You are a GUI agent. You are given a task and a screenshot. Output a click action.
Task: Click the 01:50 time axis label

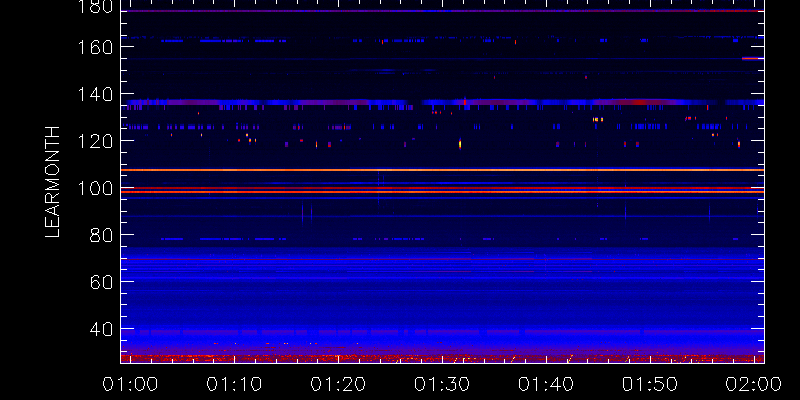click(x=649, y=384)
